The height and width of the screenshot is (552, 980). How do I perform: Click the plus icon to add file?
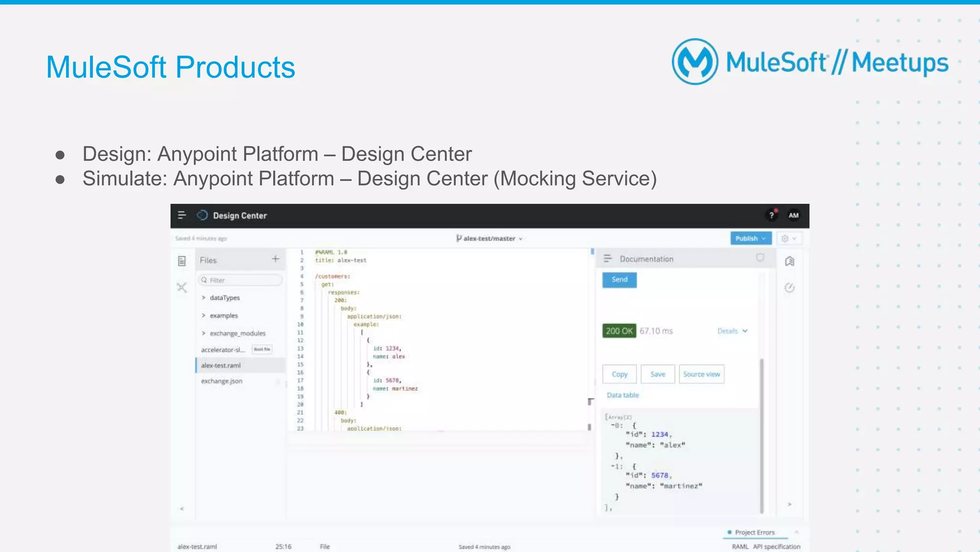(x=275, y=259)
